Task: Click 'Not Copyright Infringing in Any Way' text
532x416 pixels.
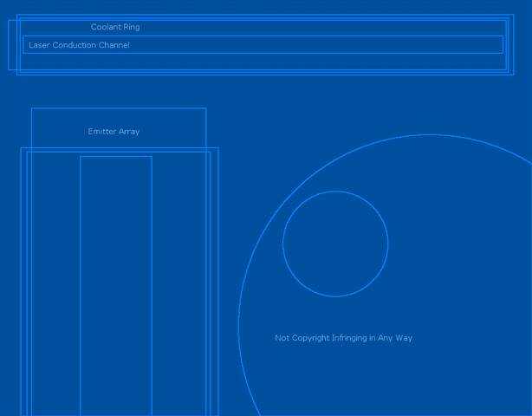Action: point(343,338)
